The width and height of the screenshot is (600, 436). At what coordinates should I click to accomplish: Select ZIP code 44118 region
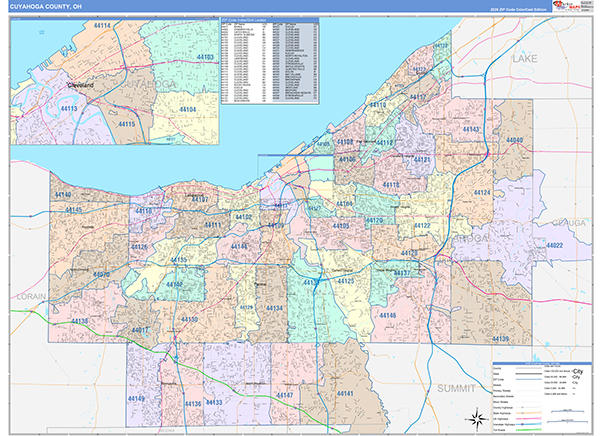click(391, 185)
